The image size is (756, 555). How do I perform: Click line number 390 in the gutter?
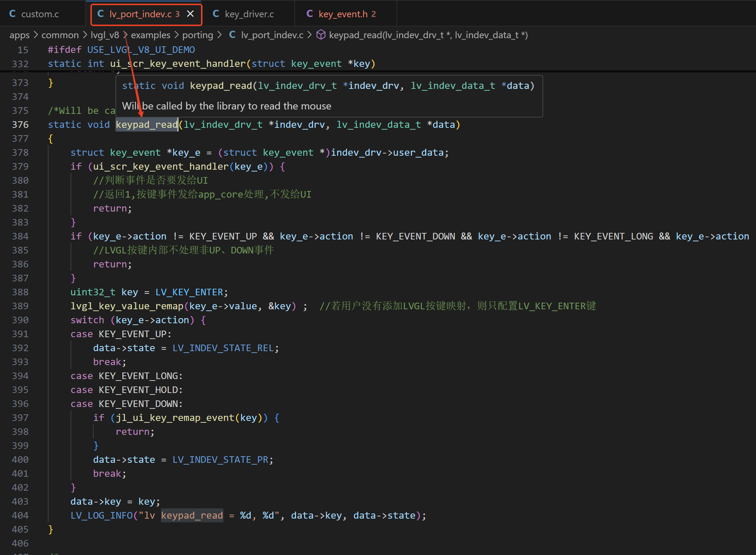(20, 320)
